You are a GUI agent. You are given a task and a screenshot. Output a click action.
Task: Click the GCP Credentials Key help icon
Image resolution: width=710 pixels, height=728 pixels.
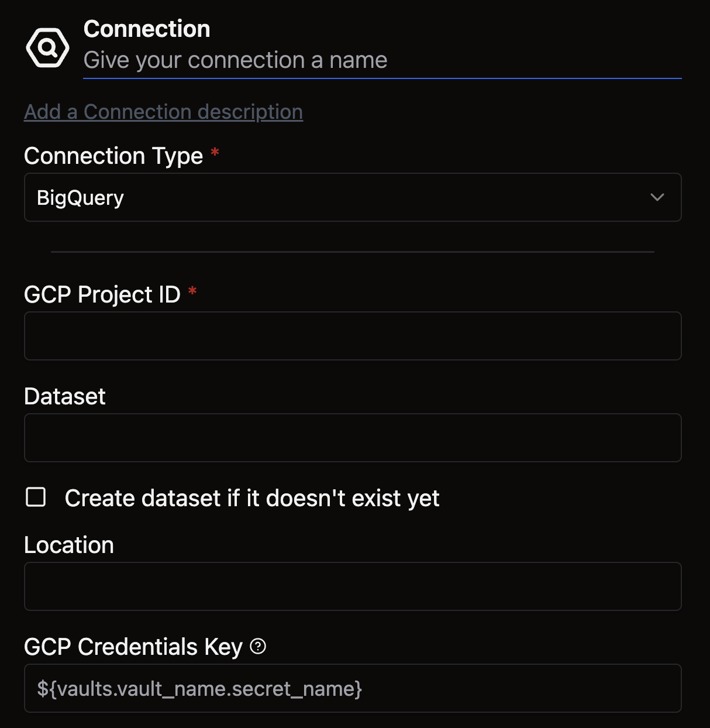258,647
